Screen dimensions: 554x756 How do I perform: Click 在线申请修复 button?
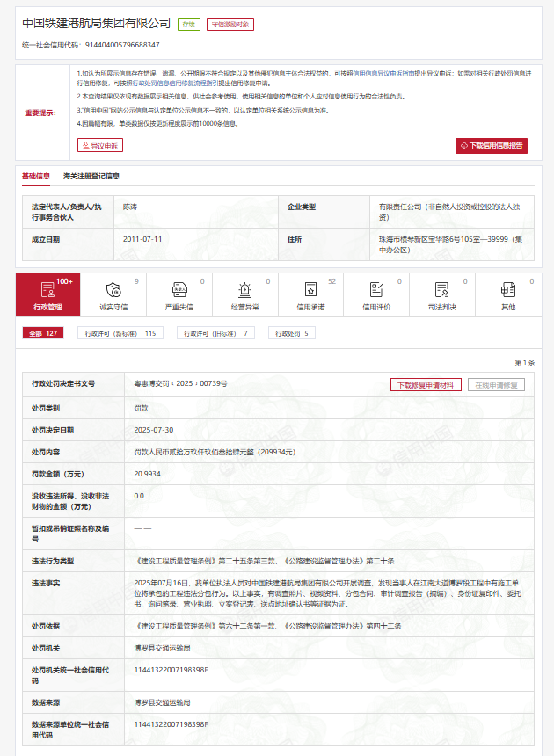496,385
